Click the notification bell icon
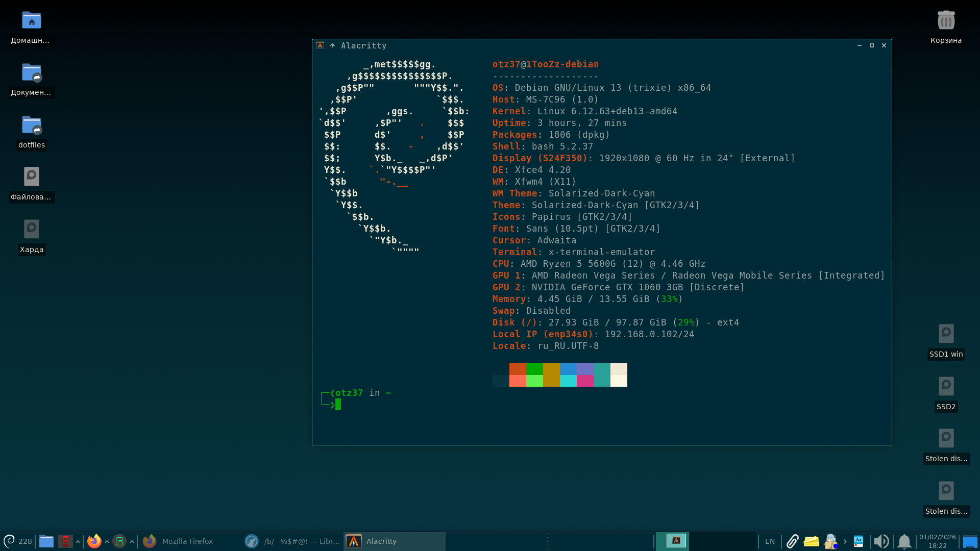 point(904,541)
